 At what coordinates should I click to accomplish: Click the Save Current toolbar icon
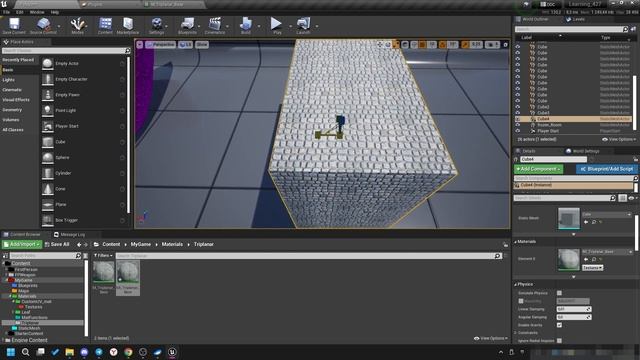[14, 26]
